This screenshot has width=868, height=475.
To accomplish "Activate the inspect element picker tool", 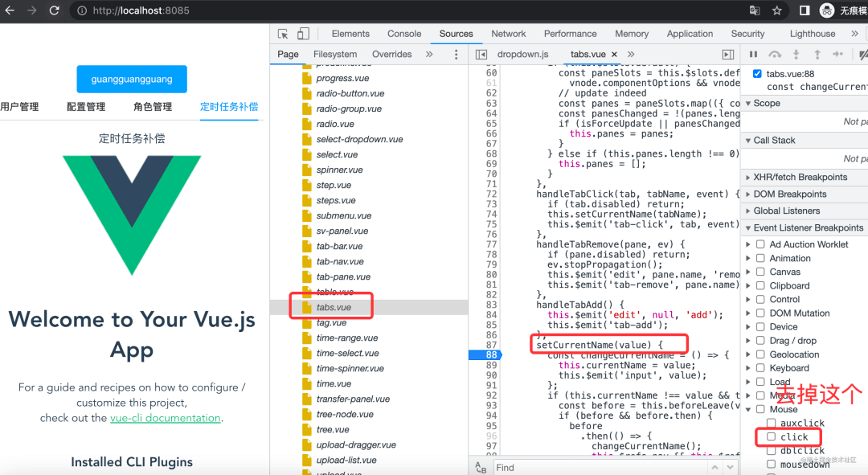I will [283, 34].
